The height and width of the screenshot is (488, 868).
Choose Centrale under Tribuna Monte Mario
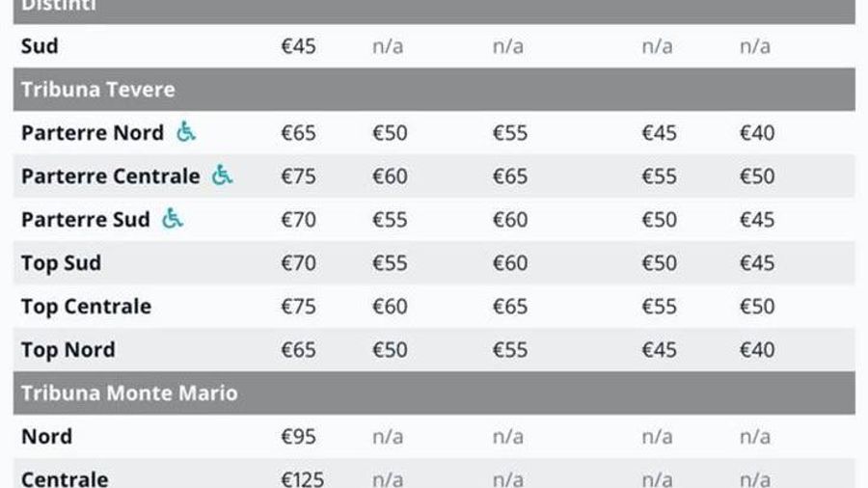click(x=65, y=478)
